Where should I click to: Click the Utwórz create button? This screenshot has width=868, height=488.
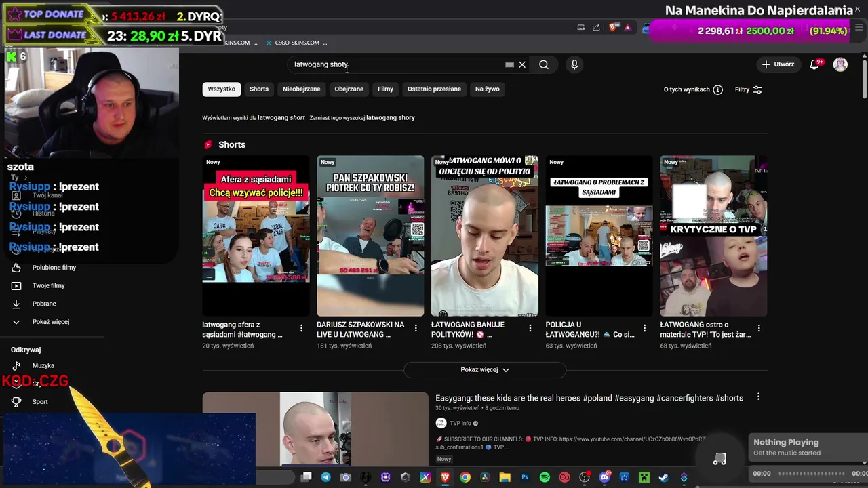pos(778,64)
